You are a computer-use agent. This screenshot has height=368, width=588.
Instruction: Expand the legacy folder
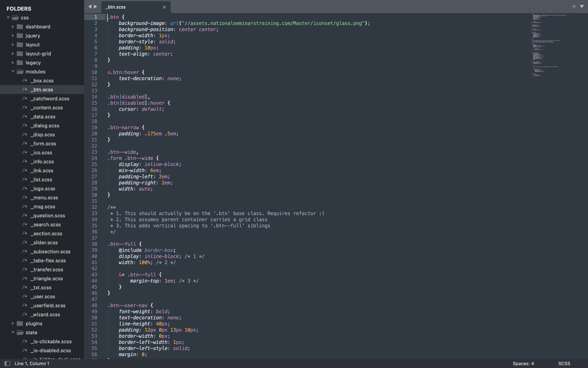(13, 63)
